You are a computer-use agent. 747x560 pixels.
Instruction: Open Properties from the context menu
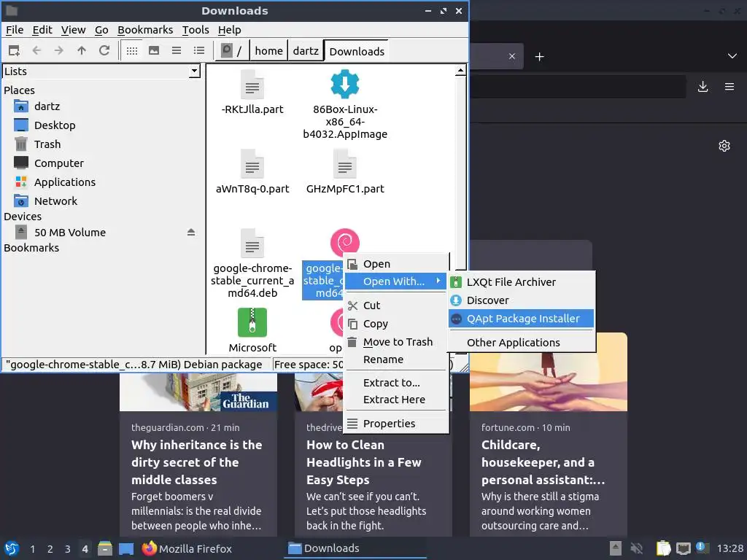coord(396,424)
